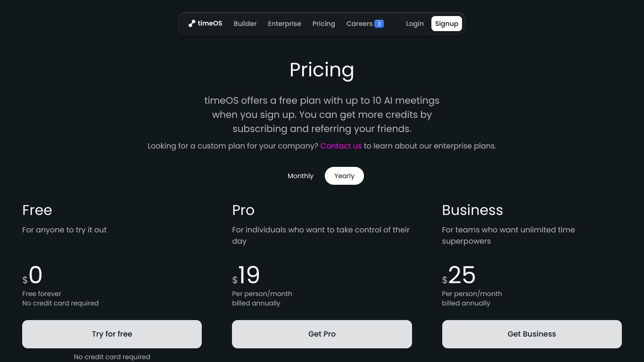Select Pricing in the navigation bar
Screen dimensions: 644x362
point(323,24)
